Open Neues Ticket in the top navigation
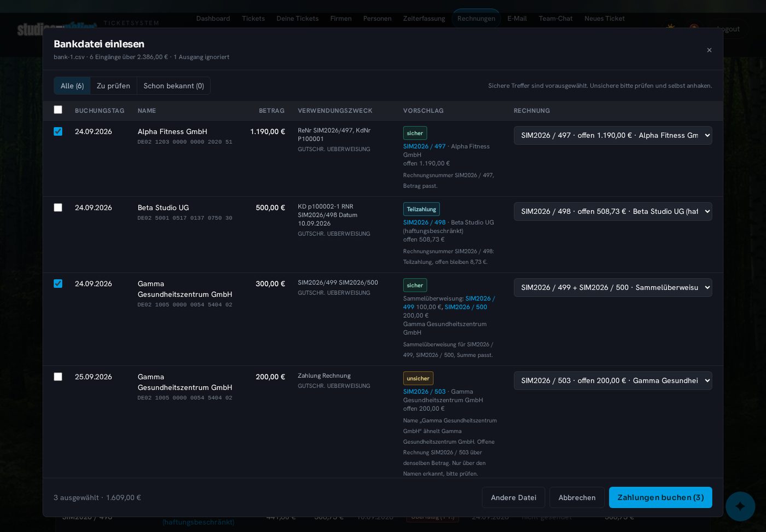Viewport: 766px width, 532px height. pyautogui.click(x=604, y=19)
